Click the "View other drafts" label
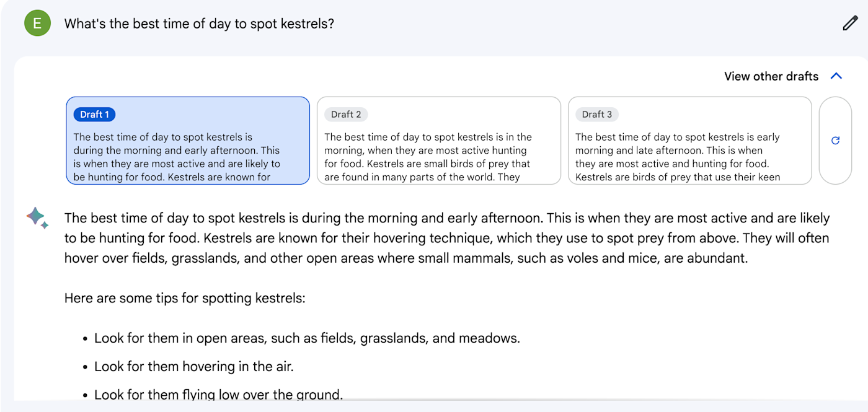This screenshot has width=868, height=412. pyautogui.click(x=771, y=76)
